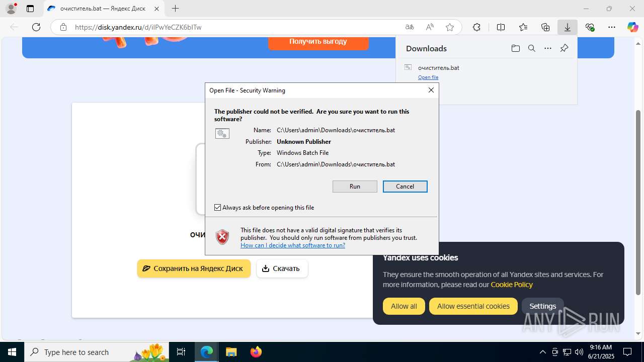Click the page vertical scrollbar thumb

point(638,203)
